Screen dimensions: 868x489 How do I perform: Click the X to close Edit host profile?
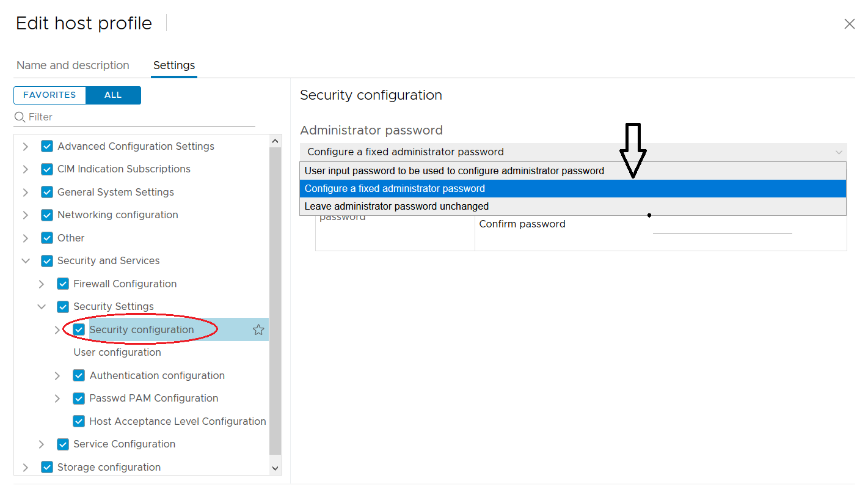(849, 24)
